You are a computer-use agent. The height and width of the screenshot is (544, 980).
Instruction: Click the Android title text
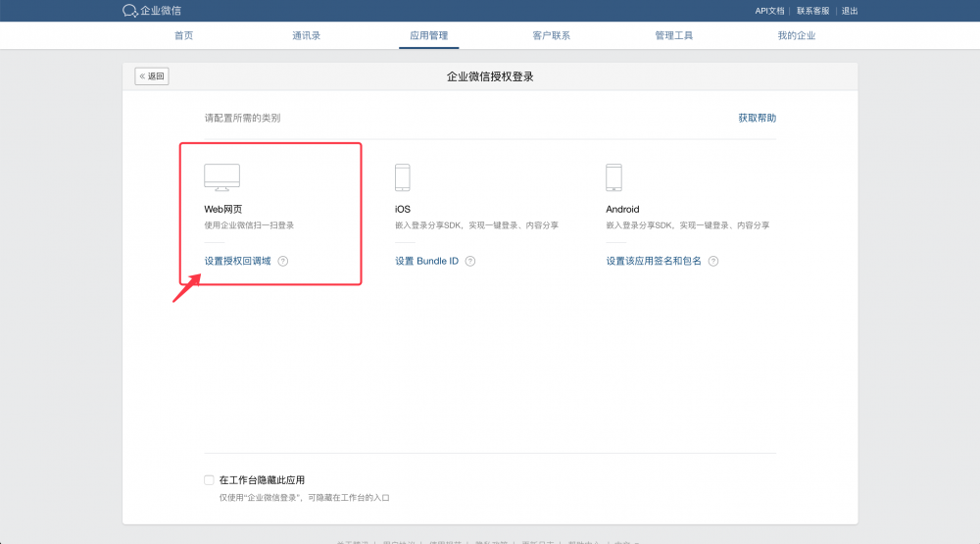point(622,210)
